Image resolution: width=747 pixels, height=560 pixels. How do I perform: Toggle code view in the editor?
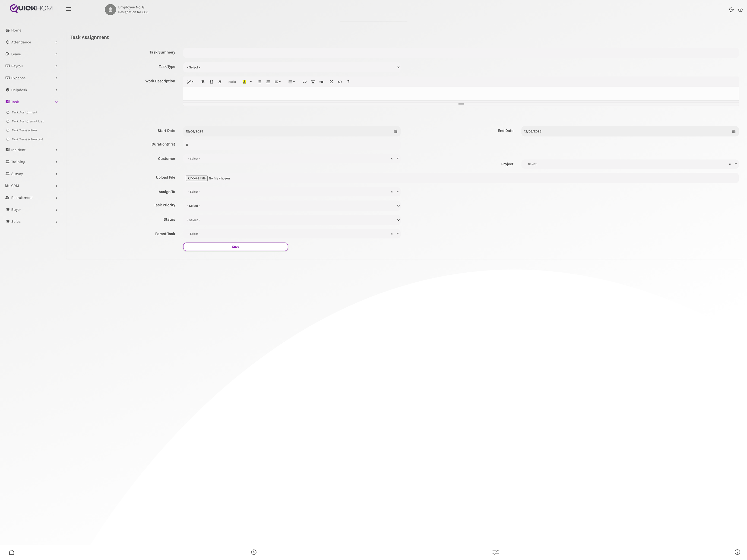pos(340,82)
